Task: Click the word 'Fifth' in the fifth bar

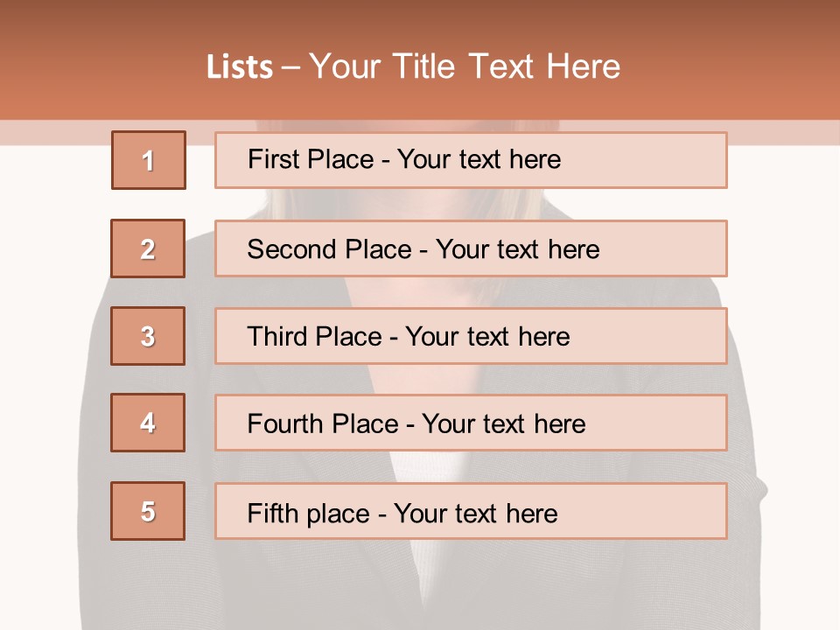Action: [x=273, y=514]
